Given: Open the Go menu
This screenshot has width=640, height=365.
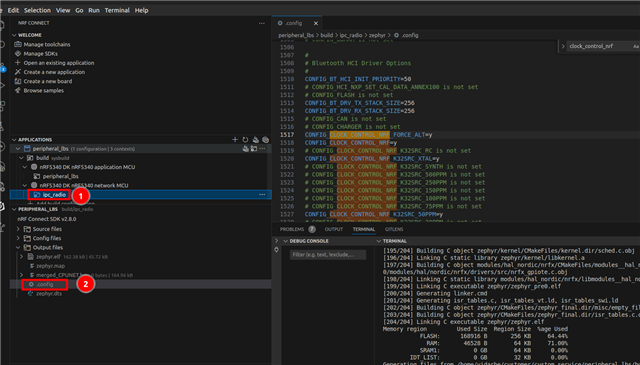Looking at the screenshot, I should pyautogui.click(x=79, y=10).
